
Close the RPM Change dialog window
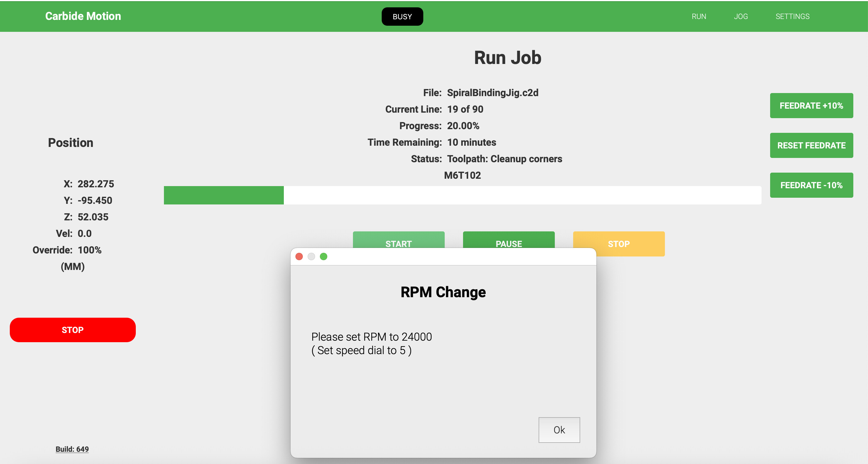[299, 256]
